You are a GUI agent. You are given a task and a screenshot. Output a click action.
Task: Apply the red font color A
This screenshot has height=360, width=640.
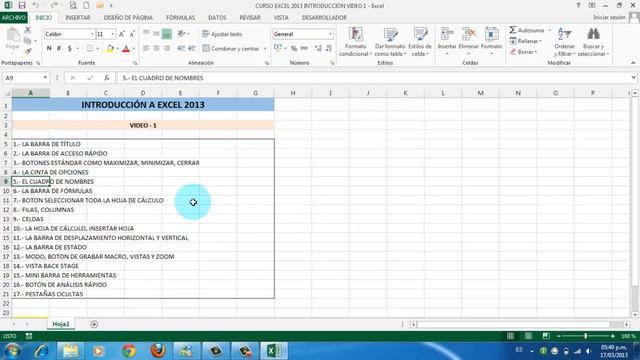126,49
